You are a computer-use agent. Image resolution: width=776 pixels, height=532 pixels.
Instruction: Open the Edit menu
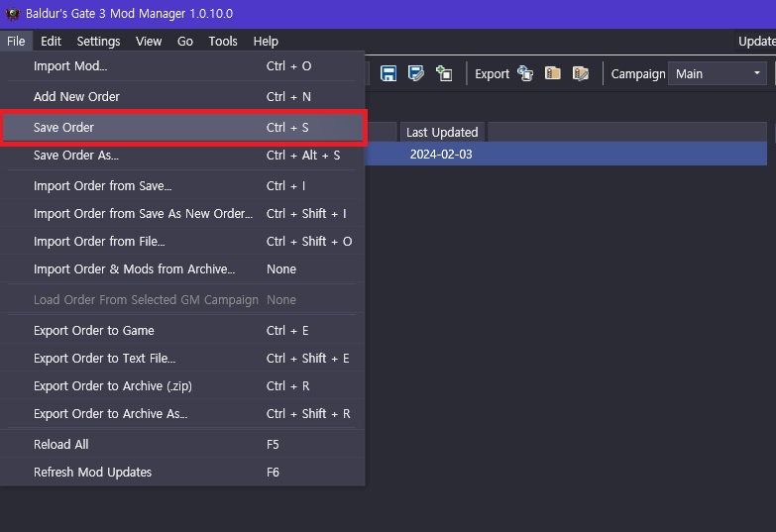(x=51, y=41)
